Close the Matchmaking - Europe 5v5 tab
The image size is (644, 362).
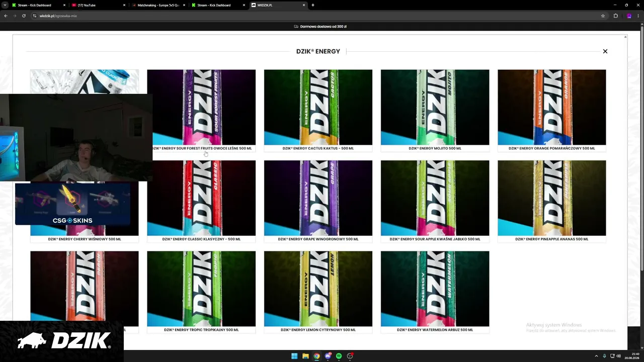click(184, 5)
